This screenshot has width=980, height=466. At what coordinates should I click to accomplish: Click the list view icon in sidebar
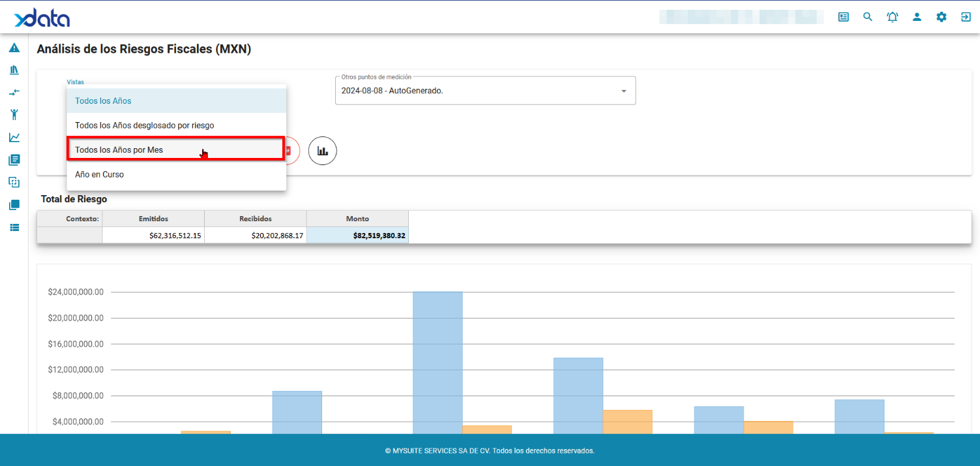(x=14, y=228)
